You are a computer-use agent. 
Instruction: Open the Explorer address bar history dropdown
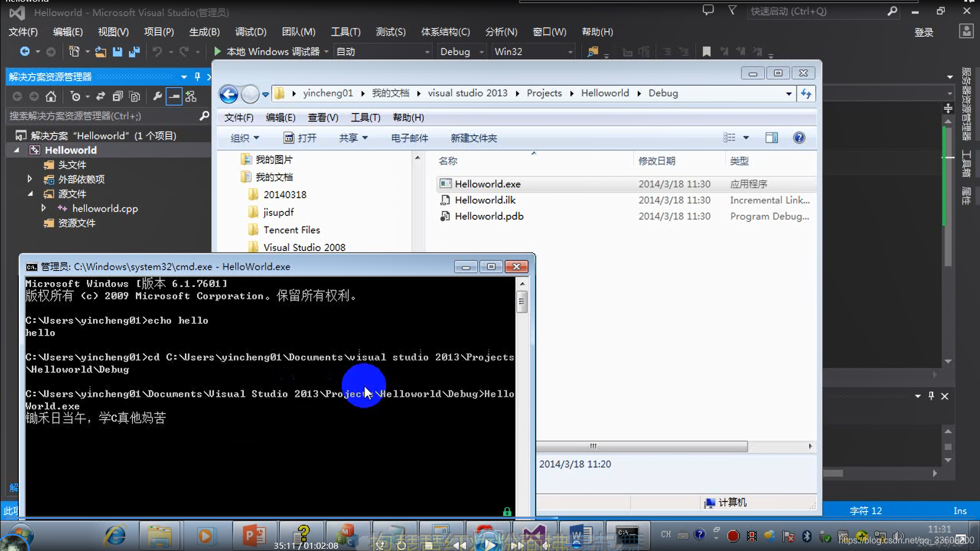(x=789, y=94)
